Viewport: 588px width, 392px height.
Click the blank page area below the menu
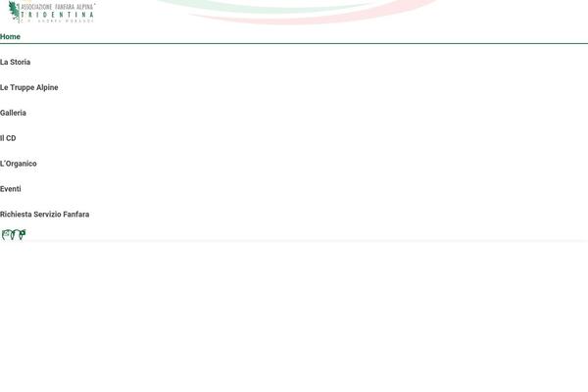294,317
